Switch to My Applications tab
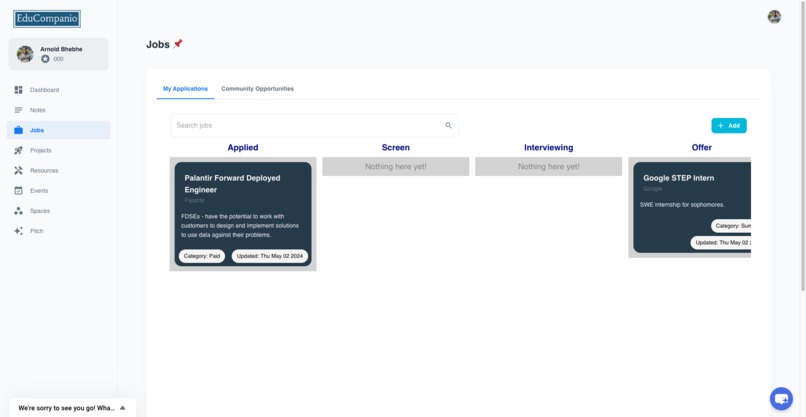Screen dimensions: 806x417 coord(186,89)
